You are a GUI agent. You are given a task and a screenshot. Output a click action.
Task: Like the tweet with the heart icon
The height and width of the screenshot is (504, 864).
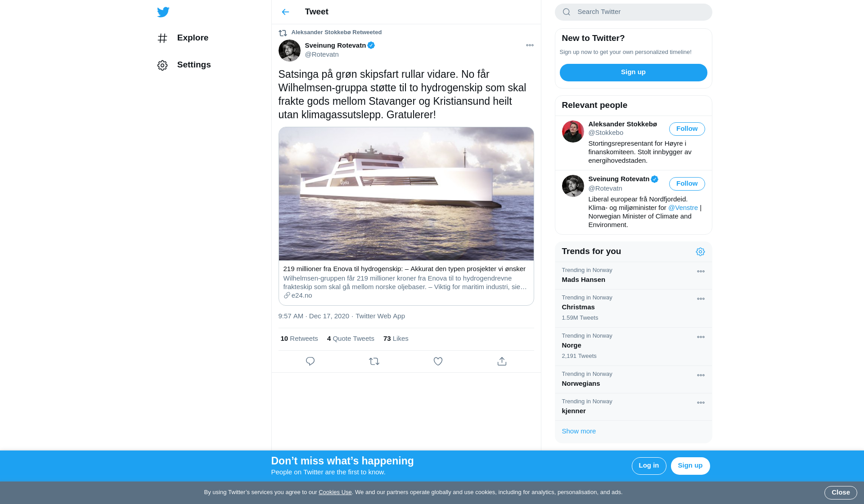[438, 361]
